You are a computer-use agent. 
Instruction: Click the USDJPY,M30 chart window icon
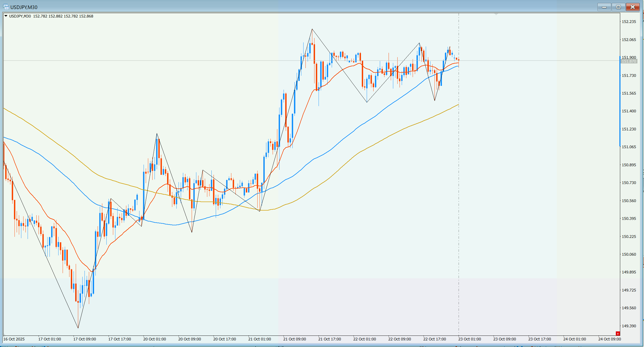click(x=6, y=7)
